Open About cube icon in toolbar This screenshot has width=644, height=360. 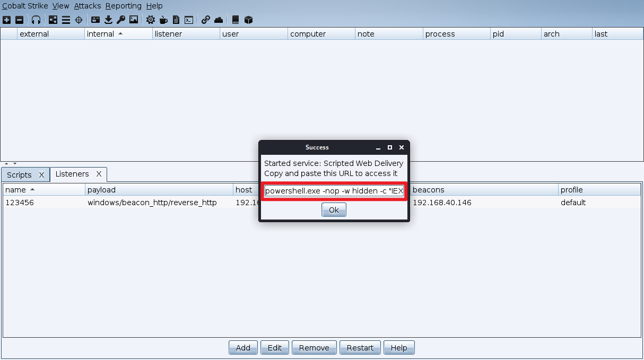(248, 20)
